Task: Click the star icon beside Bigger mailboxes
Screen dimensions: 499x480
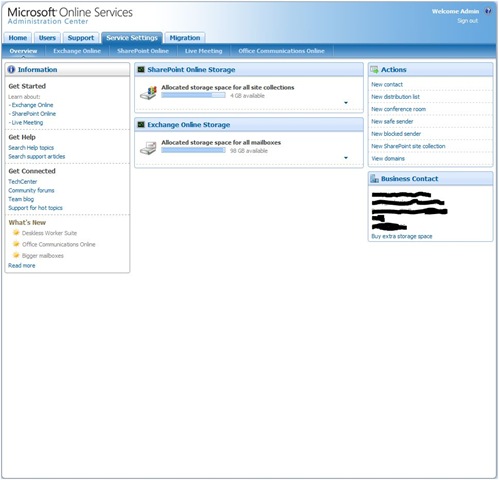Action: pos(16,255)
